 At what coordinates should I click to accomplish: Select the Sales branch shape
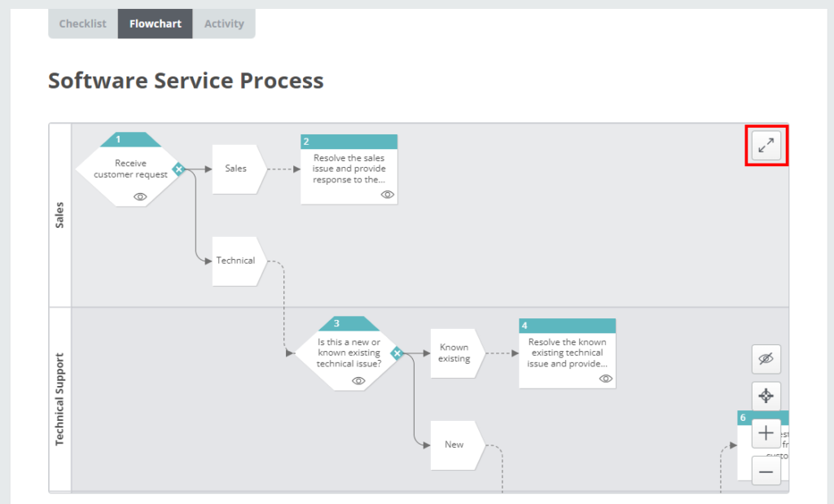[239, 169]
